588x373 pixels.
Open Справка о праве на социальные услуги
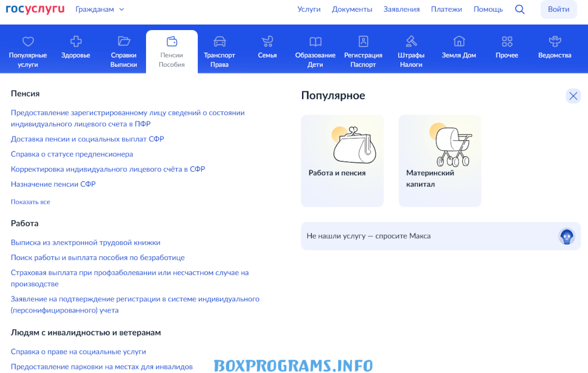(79, 352)
